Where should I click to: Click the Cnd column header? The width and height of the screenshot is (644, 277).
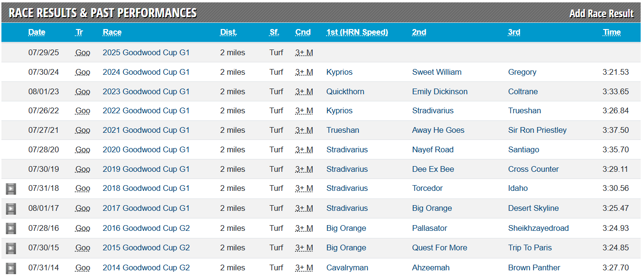pyautogui.click(x=303, y=32)
